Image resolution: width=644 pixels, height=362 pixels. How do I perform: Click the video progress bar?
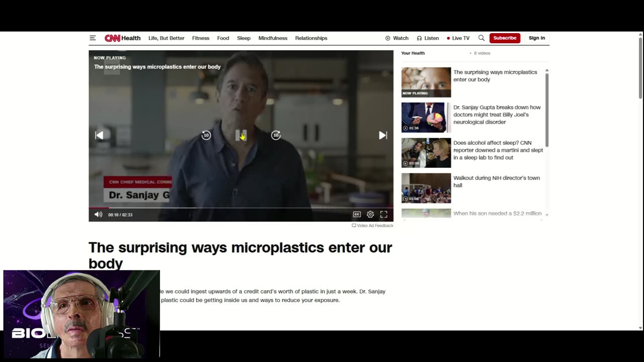241,208
